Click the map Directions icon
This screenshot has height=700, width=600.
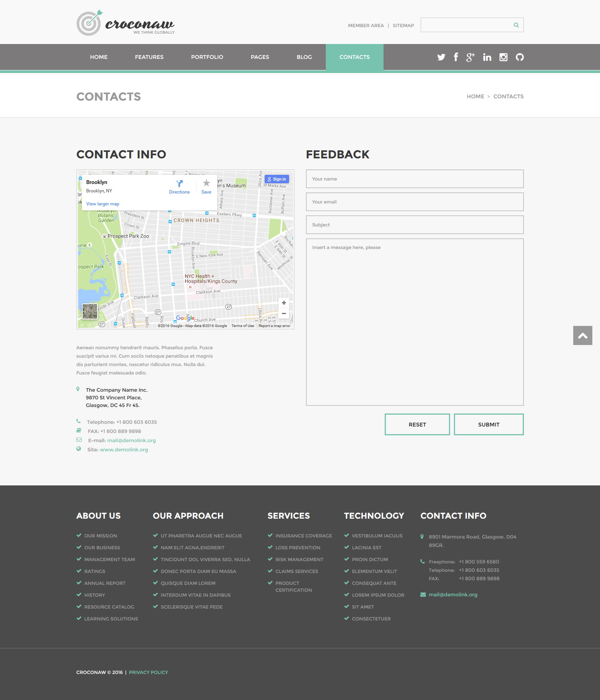click(x=179, y=184)
